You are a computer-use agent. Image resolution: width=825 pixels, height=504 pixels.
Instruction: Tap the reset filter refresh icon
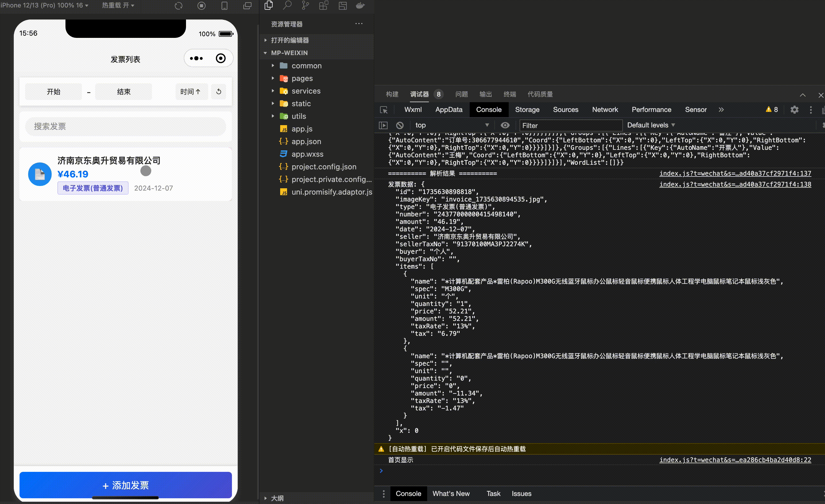click(x=219, y=92)
